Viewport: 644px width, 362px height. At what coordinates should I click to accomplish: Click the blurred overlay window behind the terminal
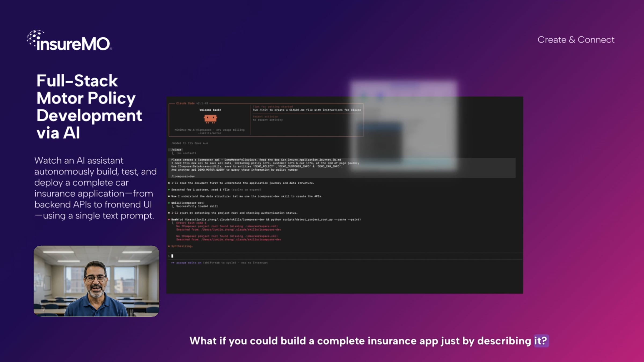[404, 125]
